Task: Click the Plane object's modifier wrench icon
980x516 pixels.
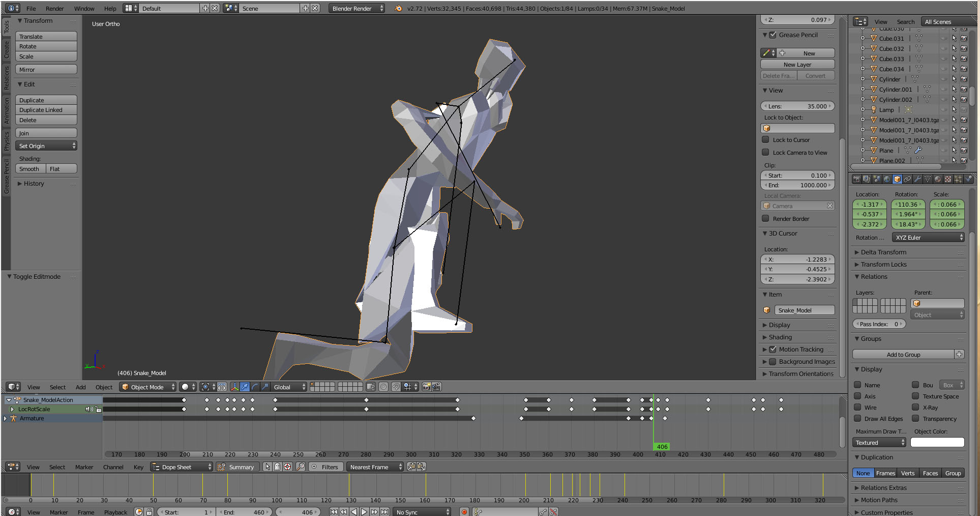Action: click(918, 150)
